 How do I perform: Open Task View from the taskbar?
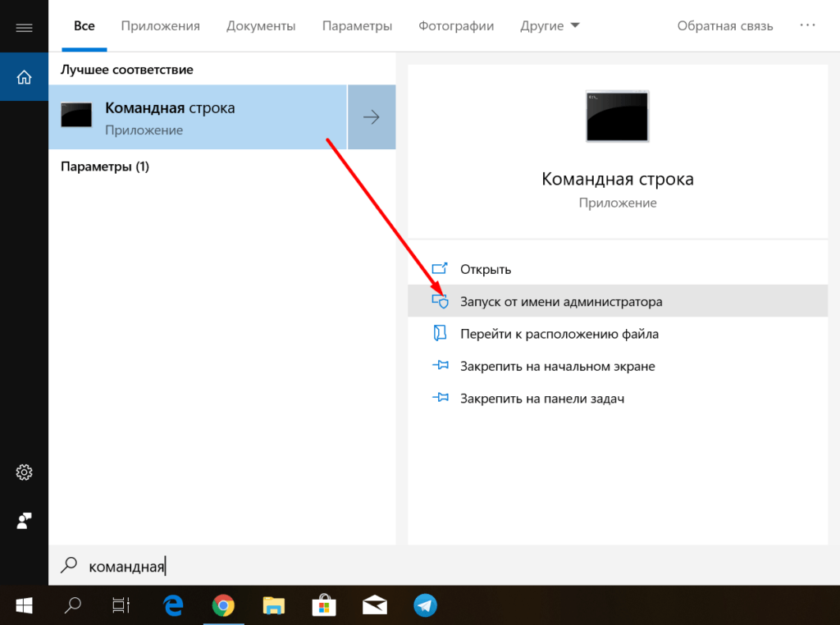click(120, 605)
